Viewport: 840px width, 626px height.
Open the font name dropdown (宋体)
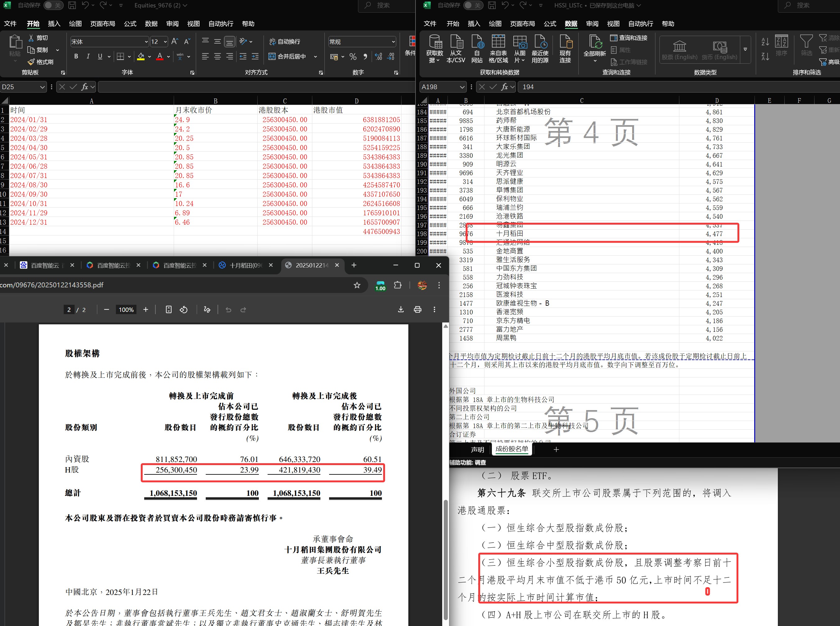point(146,42)
